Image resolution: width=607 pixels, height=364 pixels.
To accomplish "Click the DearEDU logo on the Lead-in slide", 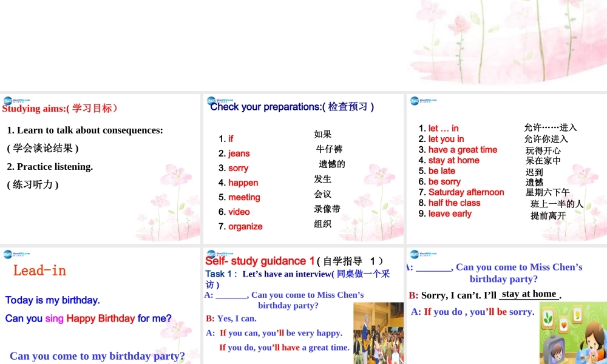I will pos(11,254).
